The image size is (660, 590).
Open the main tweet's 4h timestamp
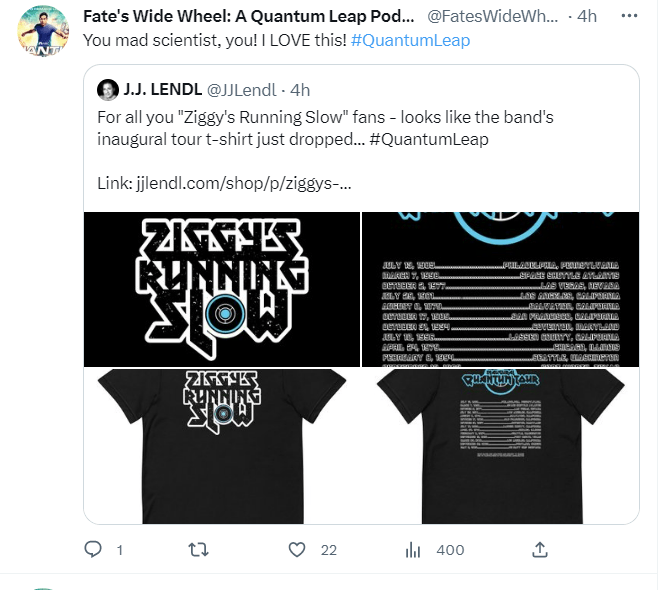coord(587,16)
